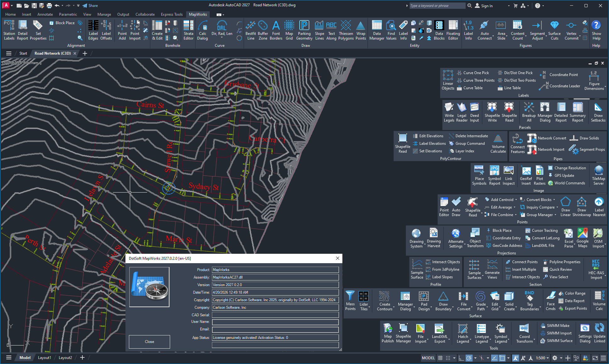The width and height of the screenshot is (609, 364).
Task: Click the Network Convert pipes button
Action: [x=547, y=138]
